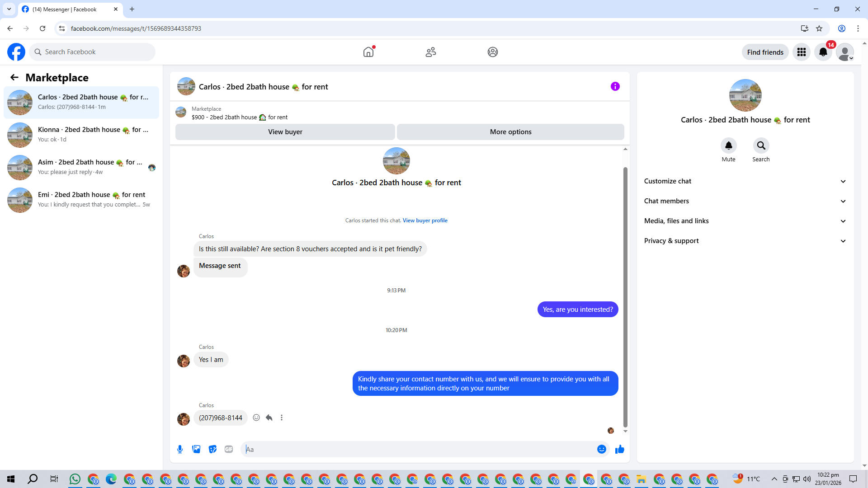Mute this conversation

click(728, 146)
